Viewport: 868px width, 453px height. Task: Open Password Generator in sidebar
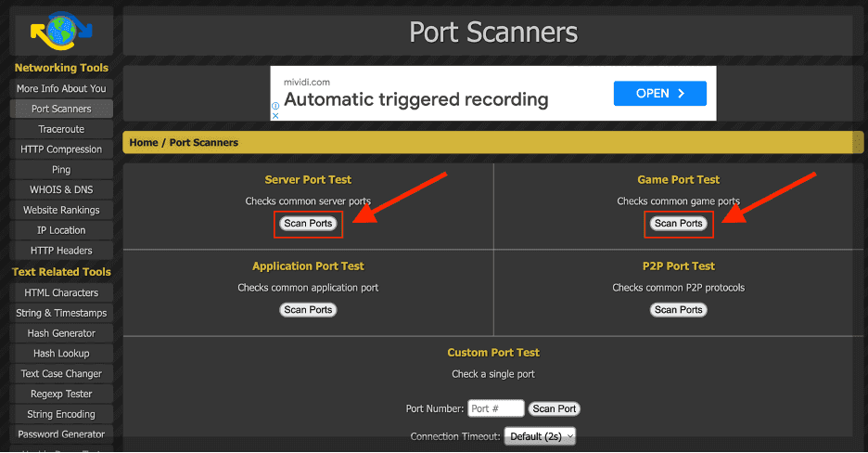click(x=61, y=434)
